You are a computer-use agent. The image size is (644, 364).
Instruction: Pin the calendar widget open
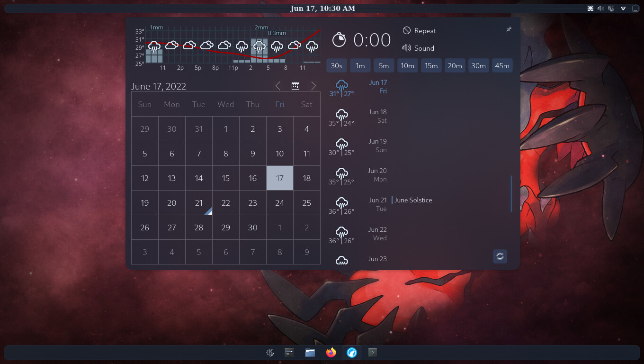(509, 29)
